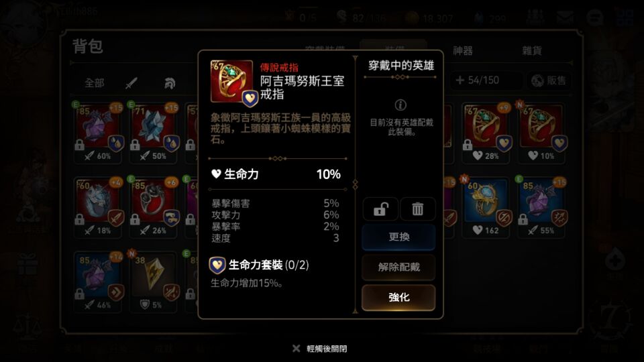This screenshot has width=644, height=362.
Task: Tap the info icon under 穿戴中的英雄
Action: (x=400, y=105)
